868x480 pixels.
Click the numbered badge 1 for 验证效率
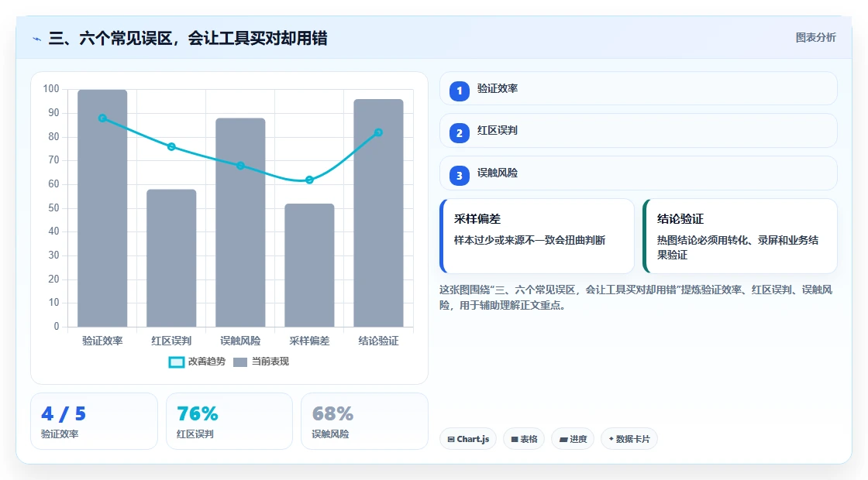(x=459, y=91)
